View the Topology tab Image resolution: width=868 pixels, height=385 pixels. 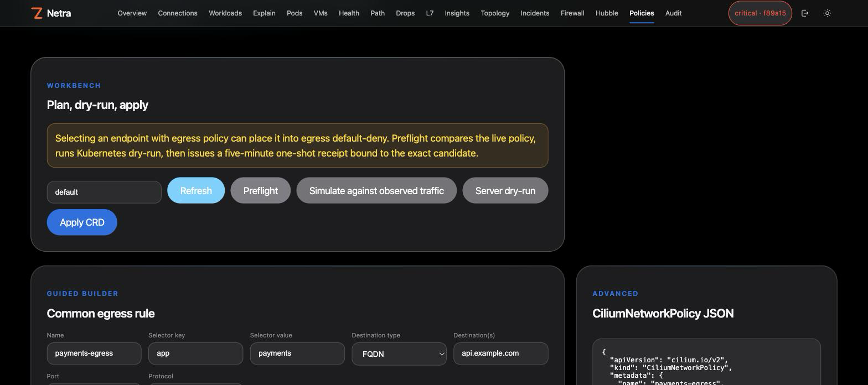tap(495, 13)
